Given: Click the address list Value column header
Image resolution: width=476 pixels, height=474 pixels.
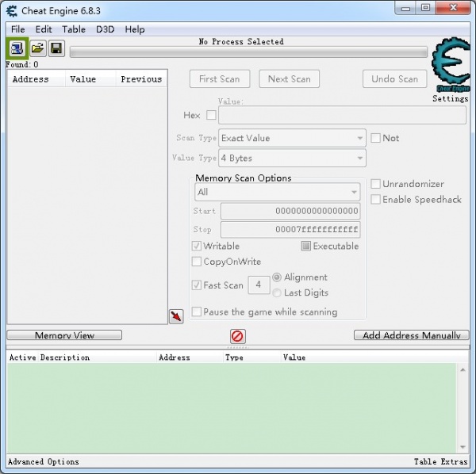Looking at the screenshot, I should coord(294,357).
